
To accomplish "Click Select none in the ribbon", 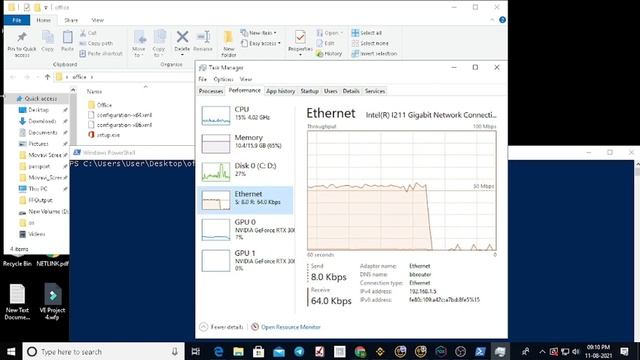I will (x=370, y=43).
